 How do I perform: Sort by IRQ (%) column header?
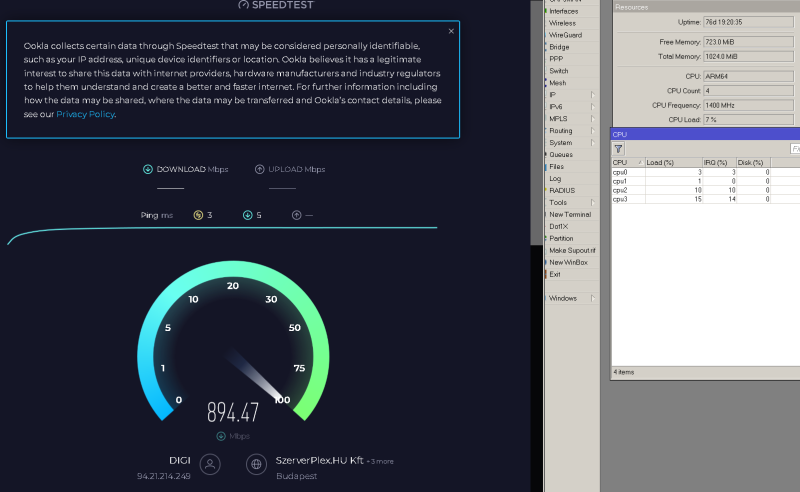[x=719, y=162]
